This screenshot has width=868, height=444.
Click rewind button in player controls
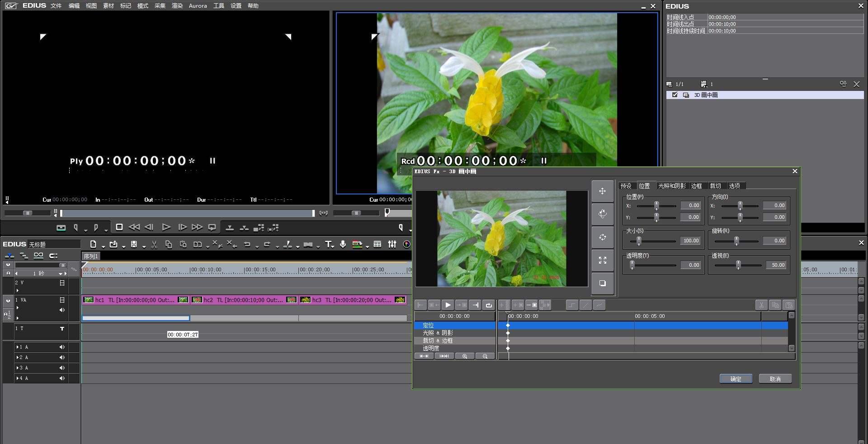coord(134,227)
